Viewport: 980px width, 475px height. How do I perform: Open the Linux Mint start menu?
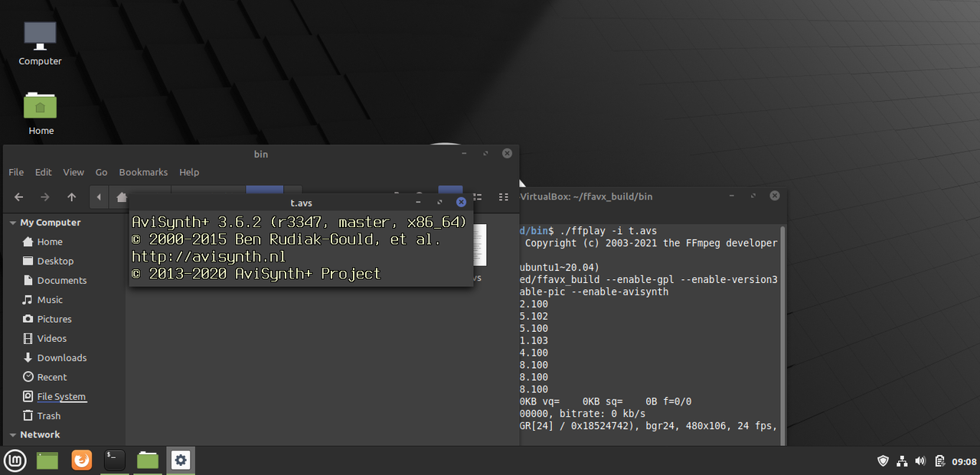pyautogui.click(x=15, y=460)
